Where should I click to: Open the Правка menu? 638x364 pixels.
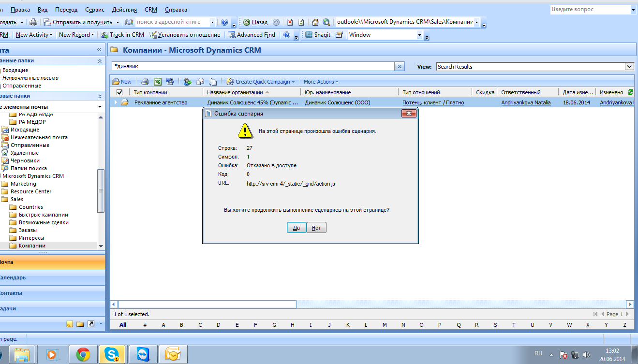pyautogui.click(x=20, y=10)
